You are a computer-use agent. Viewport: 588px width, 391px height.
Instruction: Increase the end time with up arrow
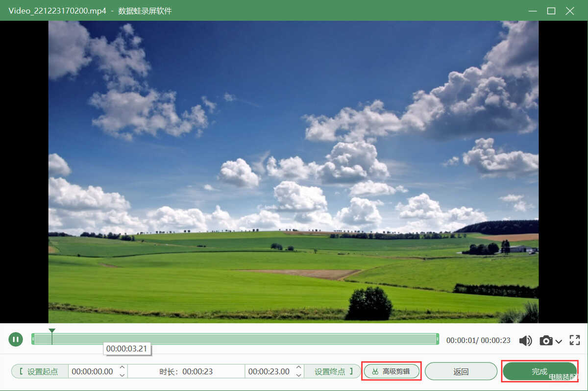(x=298, y=368)
